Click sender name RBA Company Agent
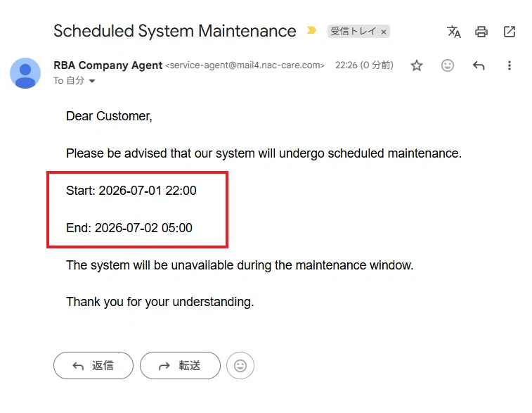This screenshot has height=413, width=532. (108, 65)
